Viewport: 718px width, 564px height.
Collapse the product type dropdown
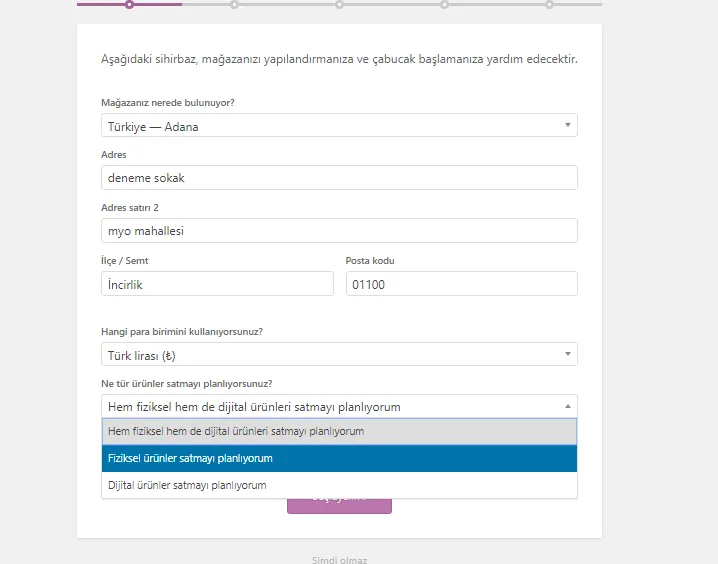coord(339,407)
